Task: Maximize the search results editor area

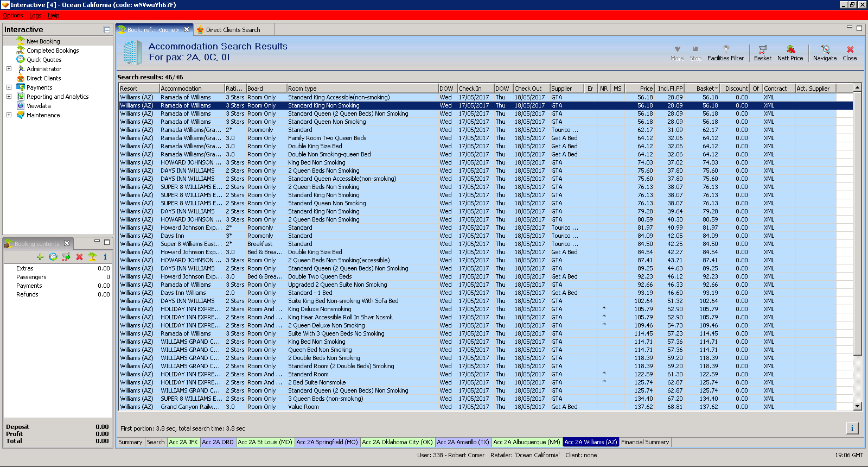Action: tap(859, 28)
